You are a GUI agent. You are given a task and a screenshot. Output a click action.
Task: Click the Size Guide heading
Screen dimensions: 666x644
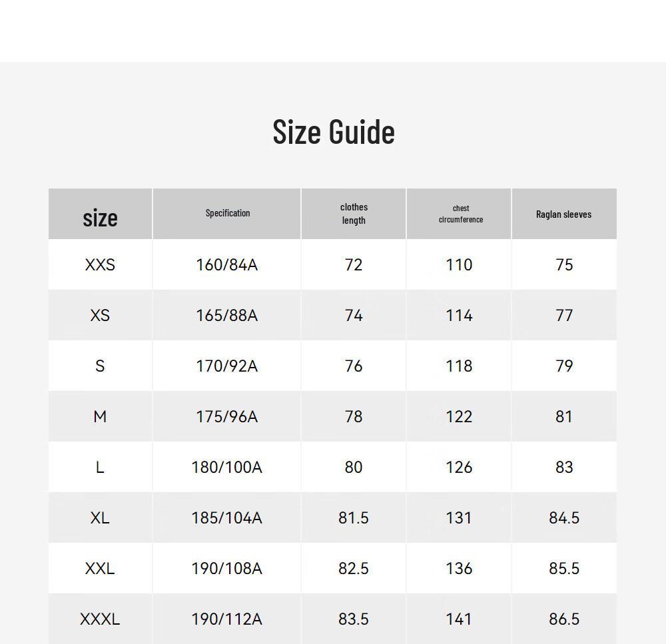tap(334, 132)
